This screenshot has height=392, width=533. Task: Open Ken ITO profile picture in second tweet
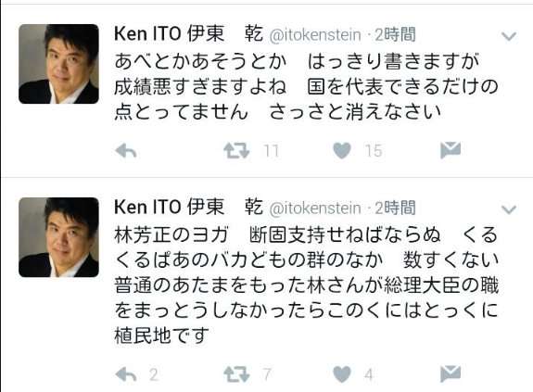point(58,237)
